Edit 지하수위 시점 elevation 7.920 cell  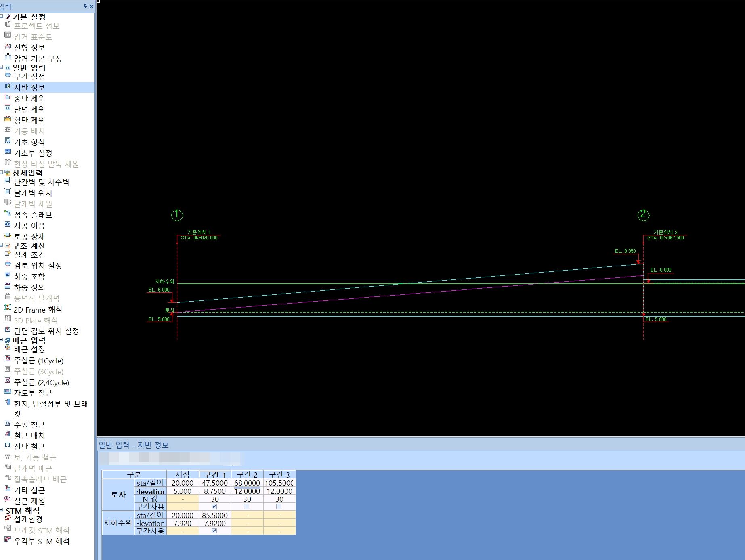[183, 523]
